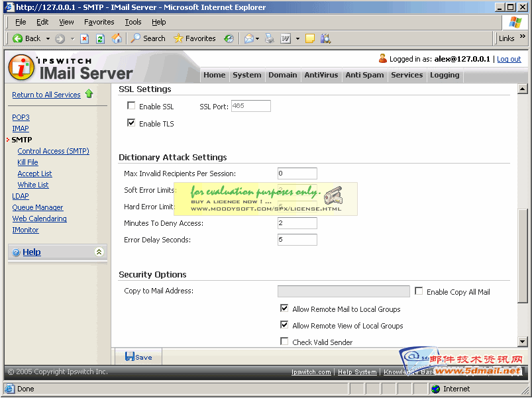
Task: Open the Edit with Word dropdown arrow
Action: [297, 38]
